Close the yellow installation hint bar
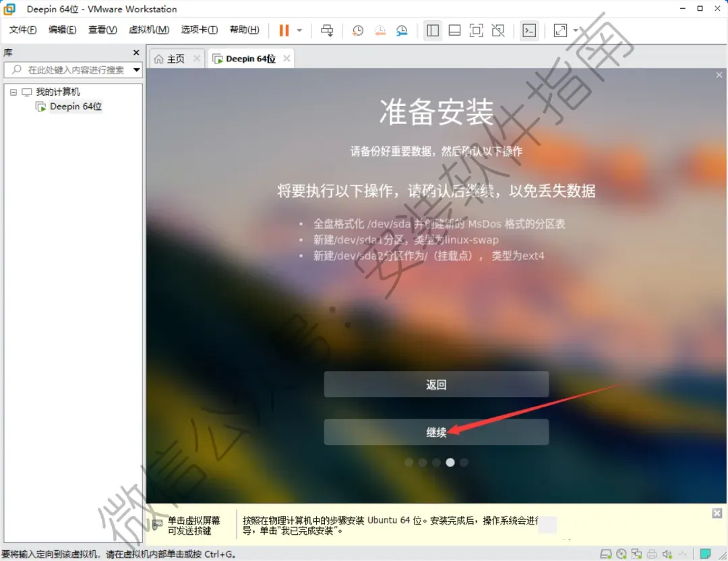The image size is (728, 561). pos(717,513)
